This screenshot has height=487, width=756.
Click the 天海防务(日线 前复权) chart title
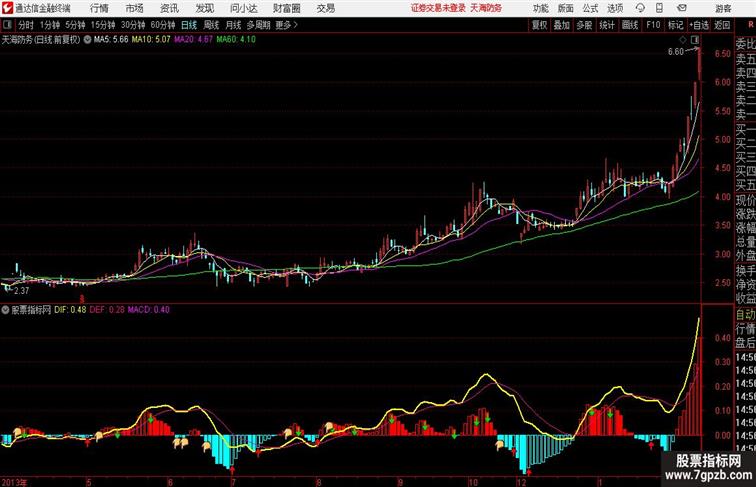[x=41, y=40]
